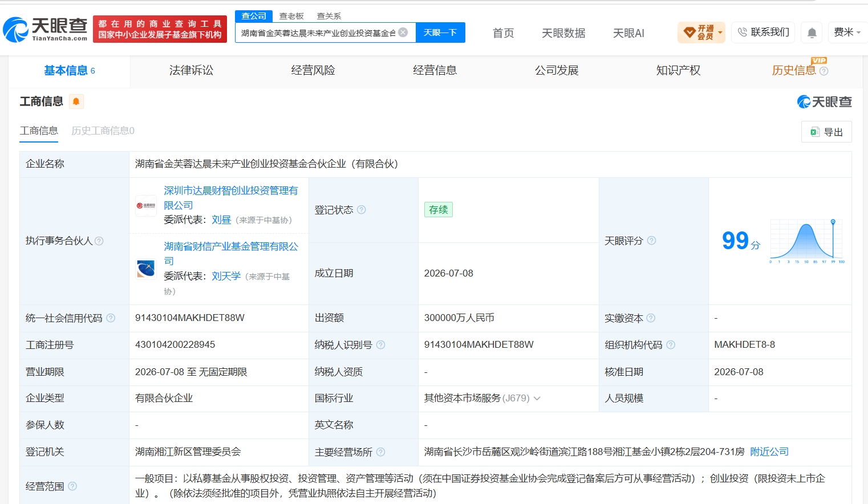Click the 99分 score value
This screenshot has width=868, height=504.
coord(741,241)
